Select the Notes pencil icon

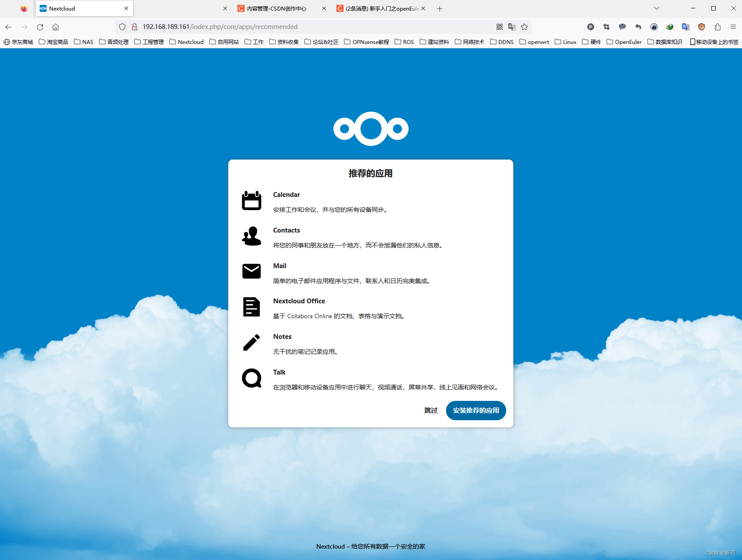251,342
